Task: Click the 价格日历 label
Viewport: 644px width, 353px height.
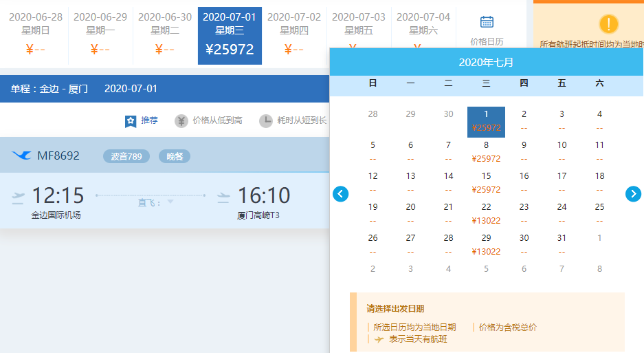Action: [x=487, y=41]
